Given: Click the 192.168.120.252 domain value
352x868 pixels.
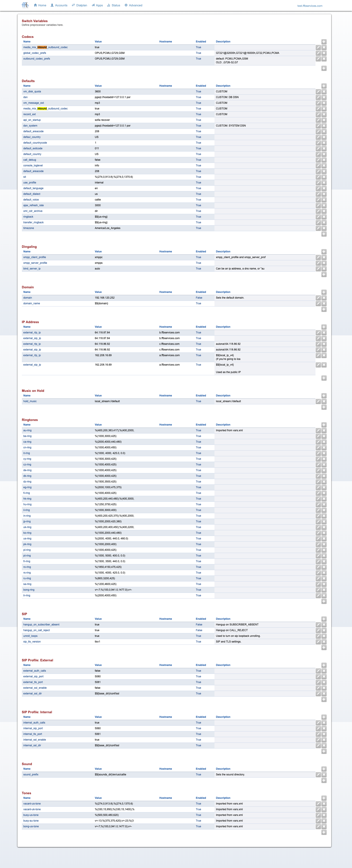Looking at the screenshot, I should (x=105, y=298).
